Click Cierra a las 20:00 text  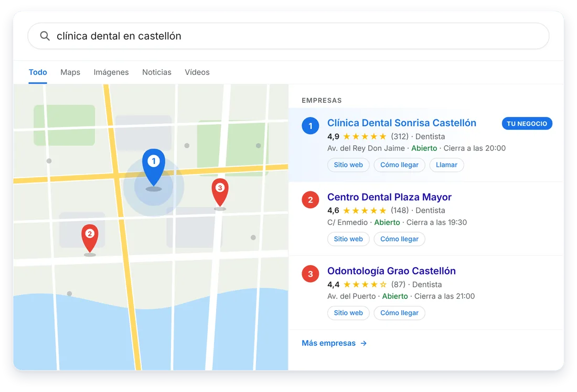[474, 148]
